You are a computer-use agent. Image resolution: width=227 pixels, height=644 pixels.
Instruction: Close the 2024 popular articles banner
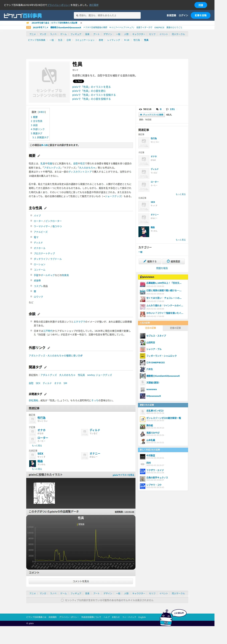pos(81,23)
